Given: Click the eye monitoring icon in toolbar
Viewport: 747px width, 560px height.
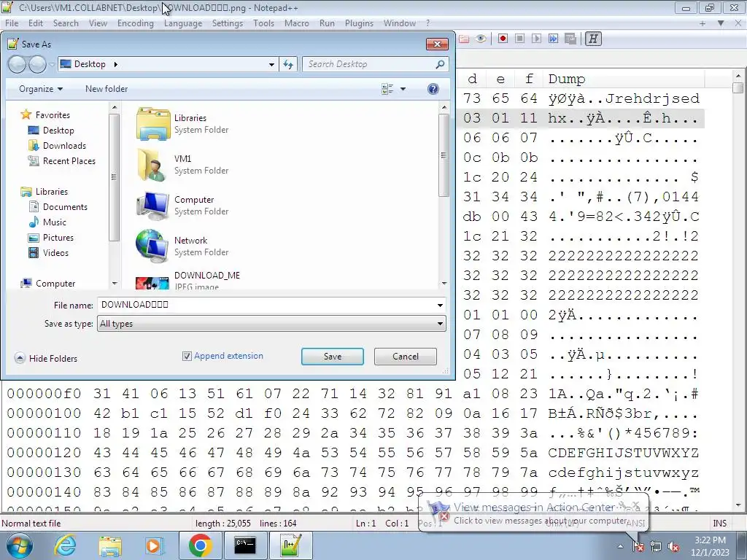Looking at the screenshot, I should click(481, 39).
